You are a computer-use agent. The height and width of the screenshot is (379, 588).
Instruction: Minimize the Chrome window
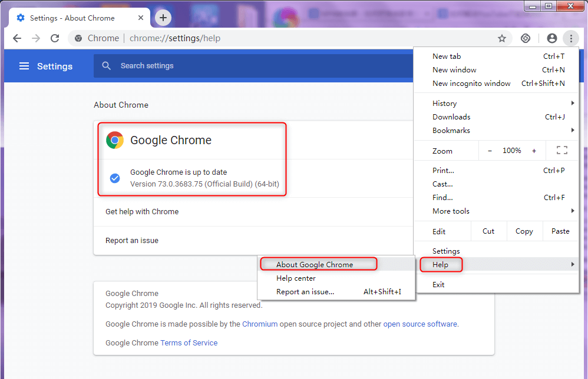pyautogui.click(x=532, y=6)
